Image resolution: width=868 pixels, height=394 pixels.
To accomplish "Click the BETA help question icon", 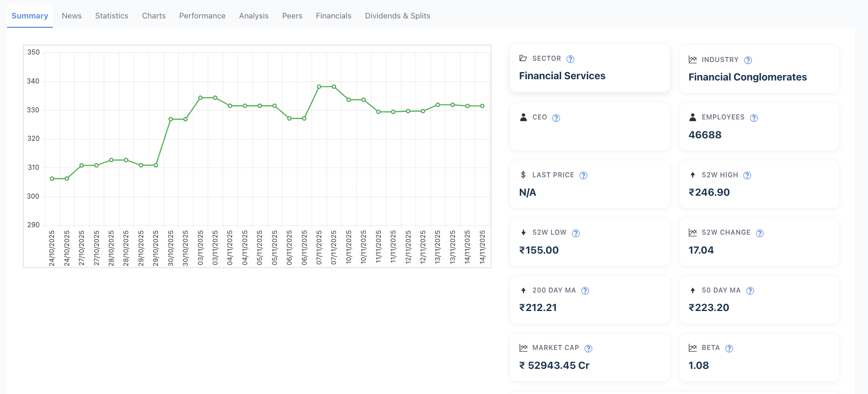I will (729, 349).
